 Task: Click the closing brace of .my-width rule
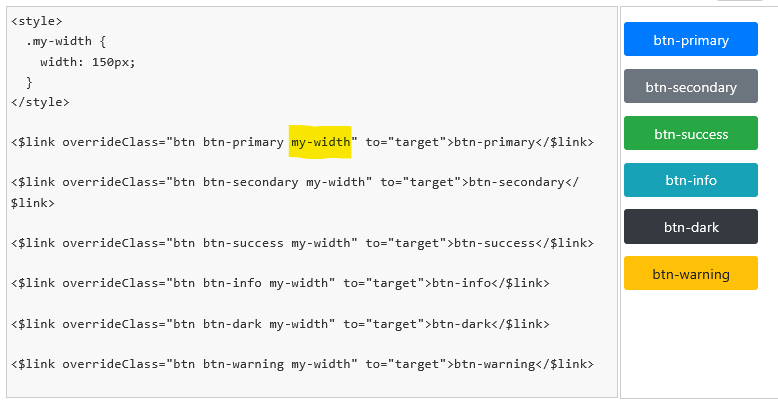coord(29,82)
